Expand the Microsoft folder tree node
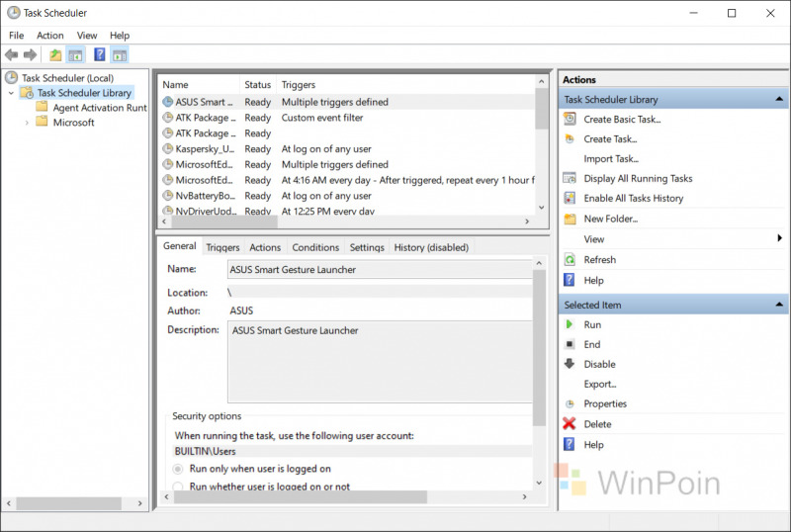Screen dimensions: 791x532 (27, 123)
